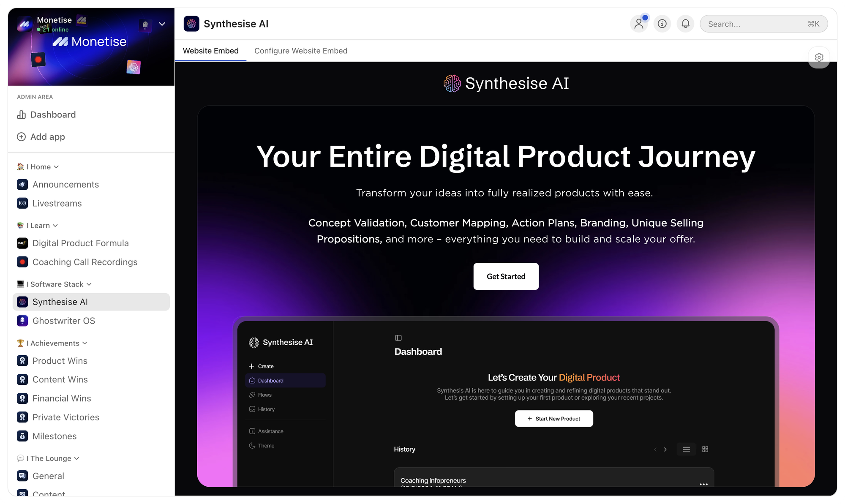Open Announcements channel in sidebar

pyautogui.click(x=65, y=185)
